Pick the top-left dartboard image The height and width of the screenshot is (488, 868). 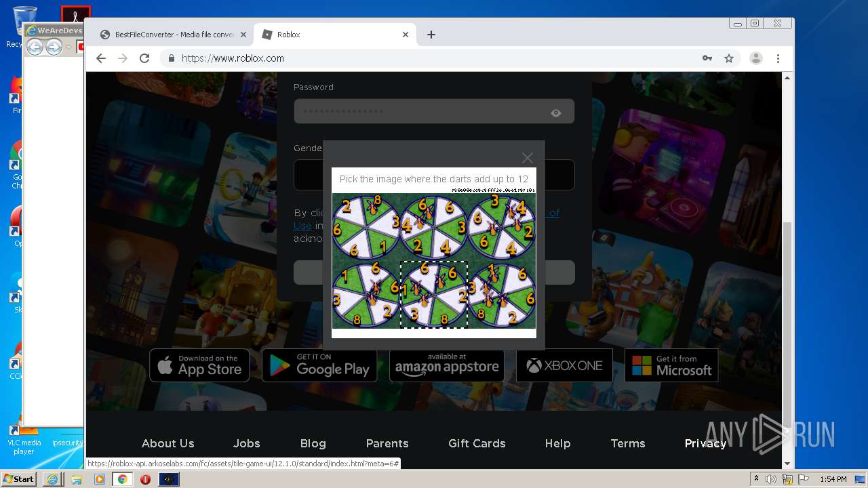(x=366, y=227)
